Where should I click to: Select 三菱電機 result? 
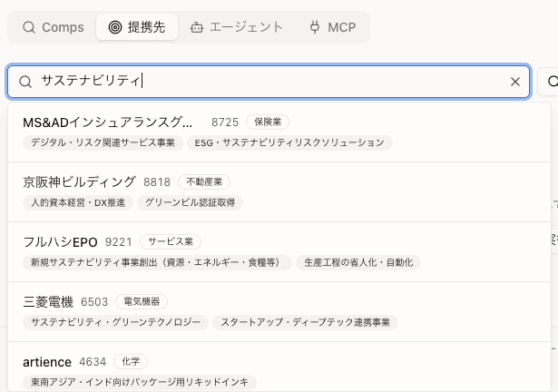click(x=279, y=312)
